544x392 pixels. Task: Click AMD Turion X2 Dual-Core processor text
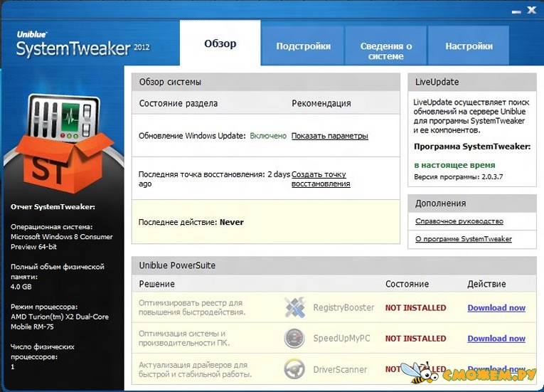(59, 322)
